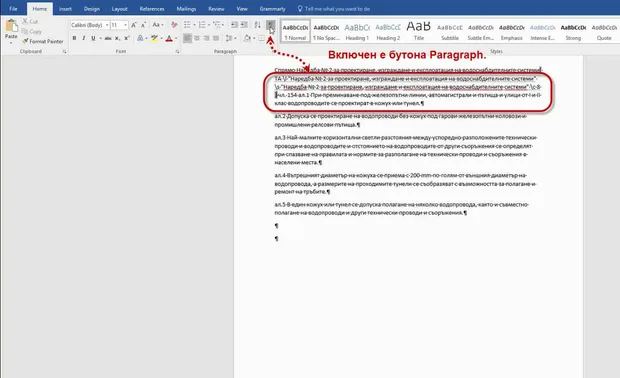Apply the Intense Emphasis style
The width and height of the screenshot is (620, 378).
click(542, 31)
